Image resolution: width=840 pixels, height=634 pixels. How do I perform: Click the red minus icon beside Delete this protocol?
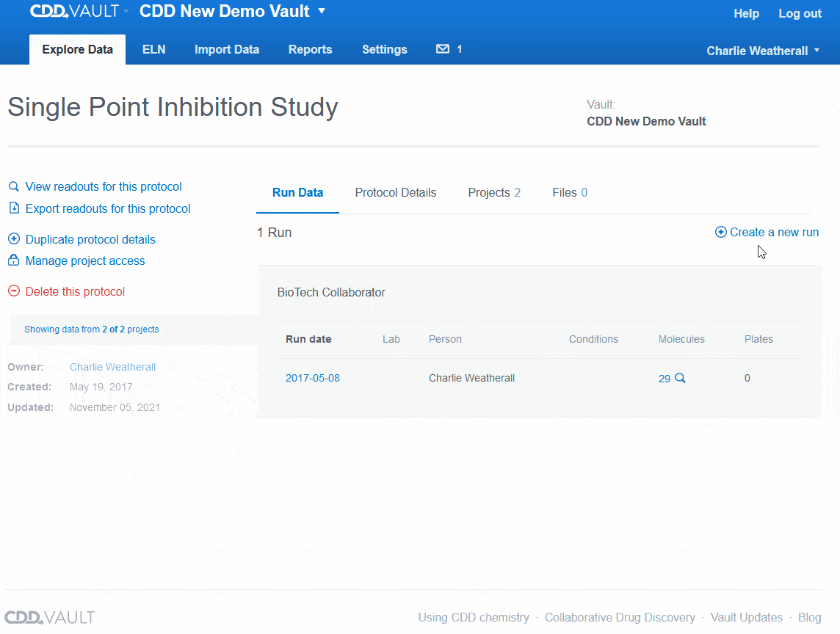[x=14, y=291]
